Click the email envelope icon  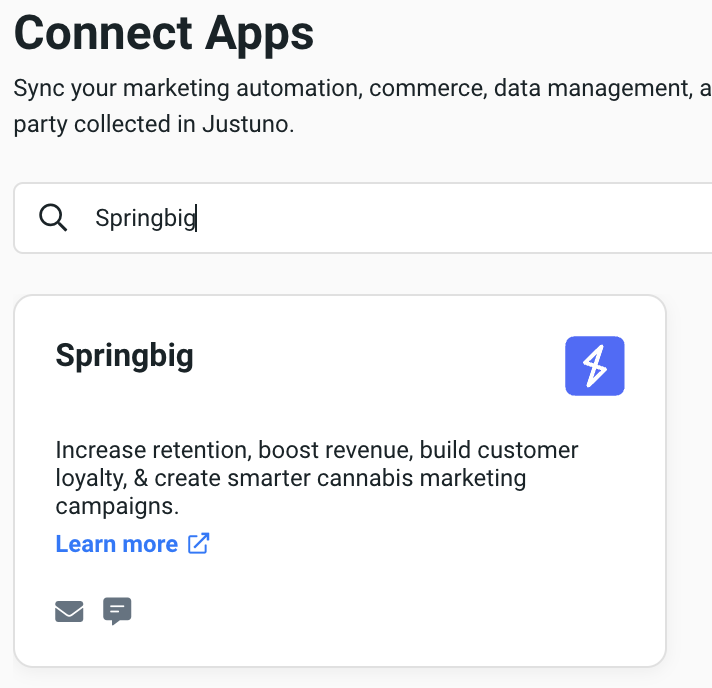click(x=69, y=611)
